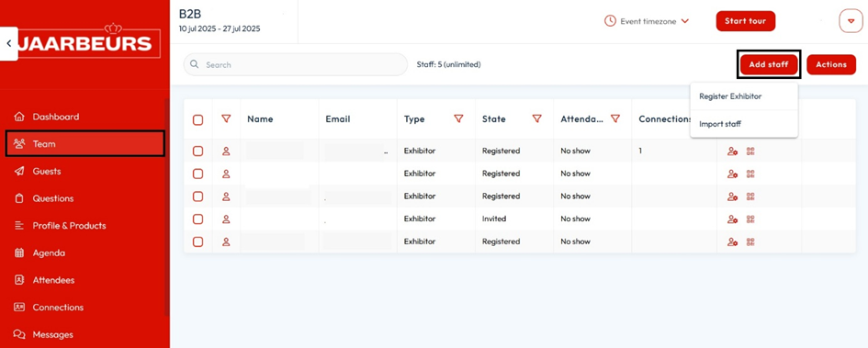Click the Start tour button
The image size is (868, 348).
tap(746, 21)
